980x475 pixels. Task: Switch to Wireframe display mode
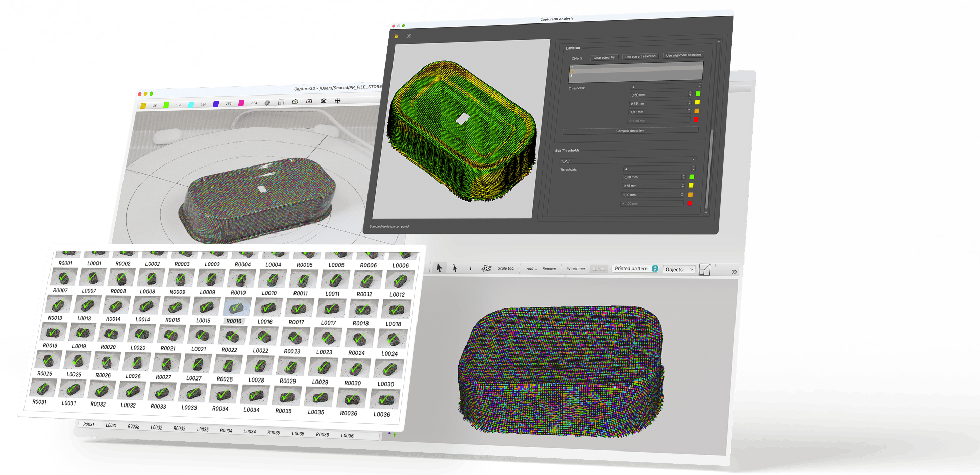(x=576, y=268)
